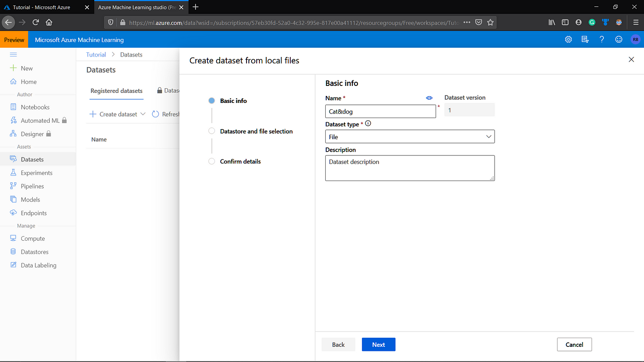
Task: Open a new browser tab
Action: (x=195, y=7)
